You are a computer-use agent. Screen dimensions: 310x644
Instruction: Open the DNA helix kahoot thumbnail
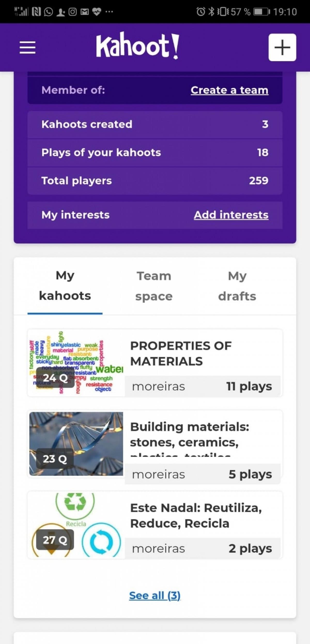click(x=76, y=444)
